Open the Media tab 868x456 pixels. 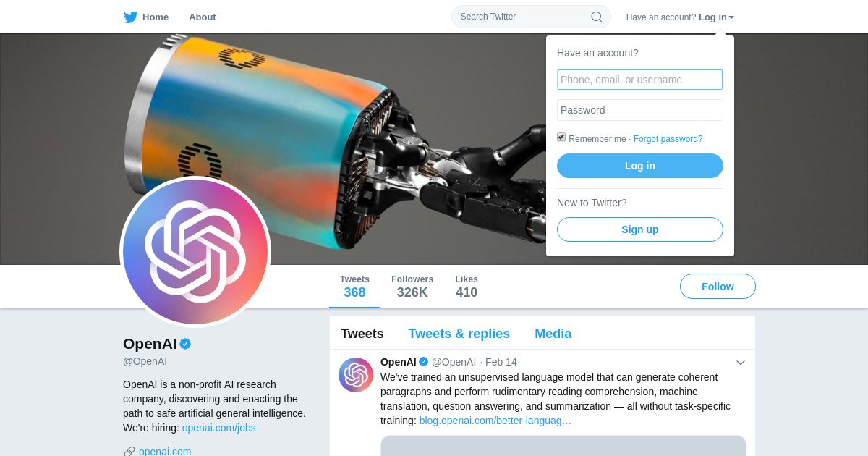point(553,334)
